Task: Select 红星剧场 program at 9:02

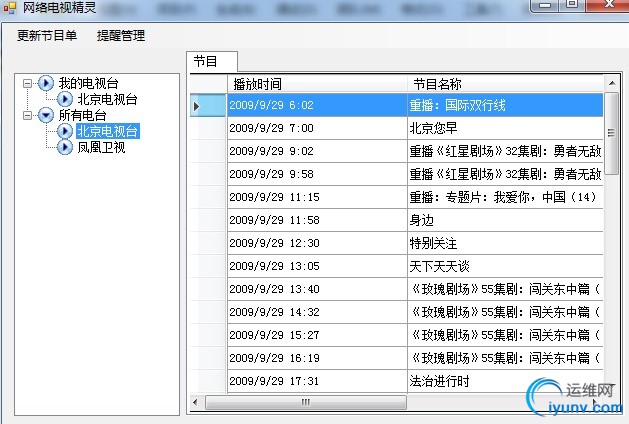Action: [x=505, y=151]
